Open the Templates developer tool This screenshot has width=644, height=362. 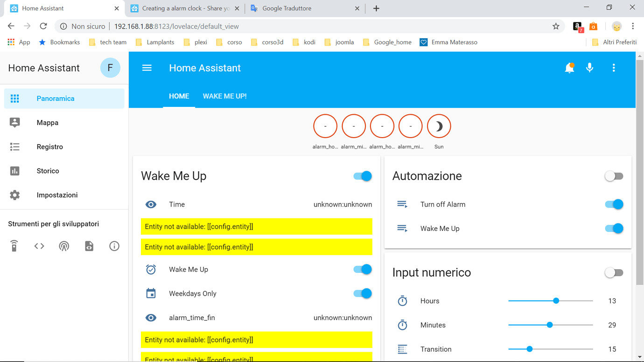[x=89, y=246]
